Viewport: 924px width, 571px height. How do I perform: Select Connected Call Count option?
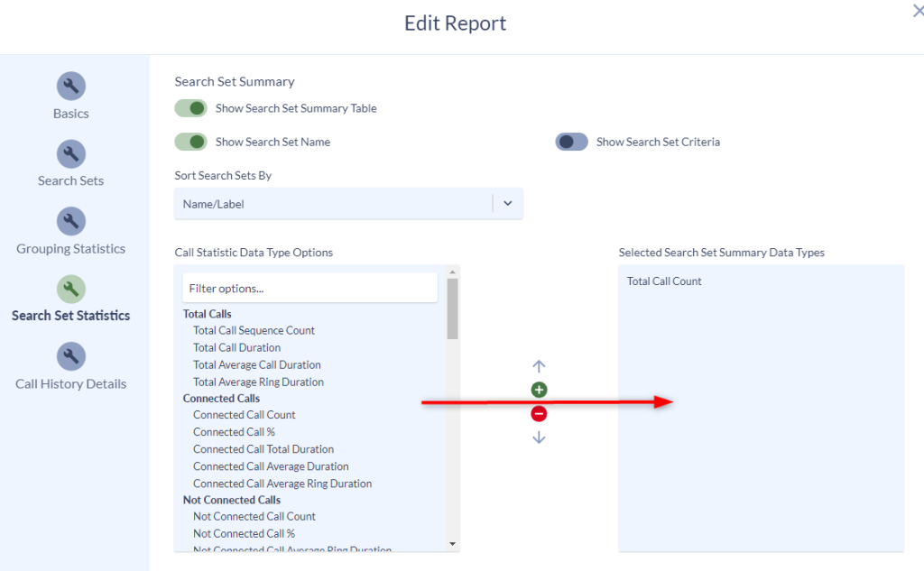244,415
